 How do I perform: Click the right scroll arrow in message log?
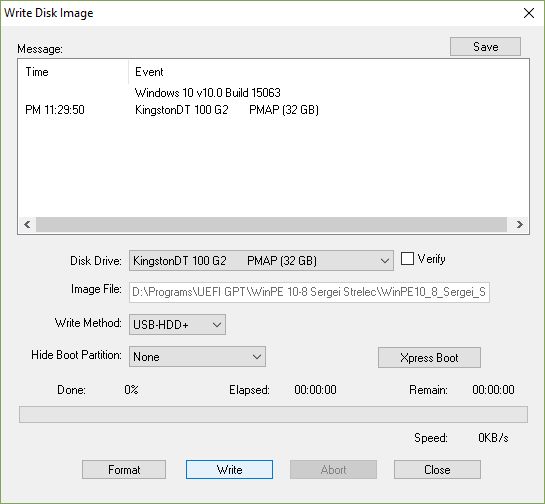click(x=519, y=225)
